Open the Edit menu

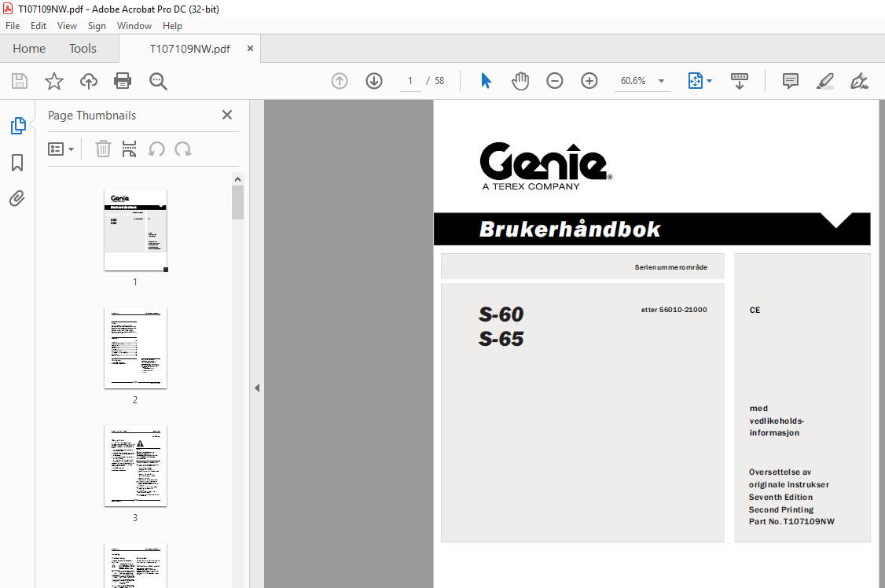(x=39, y=26)
